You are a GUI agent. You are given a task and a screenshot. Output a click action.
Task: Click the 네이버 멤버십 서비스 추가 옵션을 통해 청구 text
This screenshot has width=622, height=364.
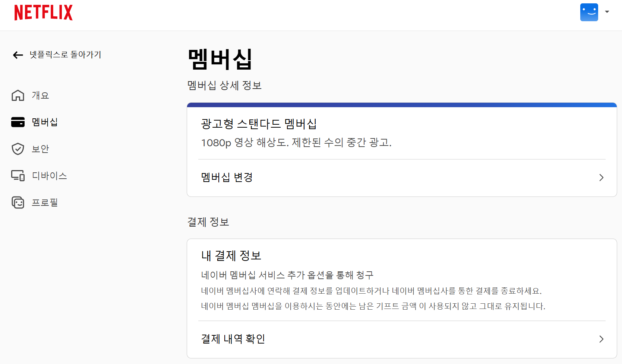[287, 275]
